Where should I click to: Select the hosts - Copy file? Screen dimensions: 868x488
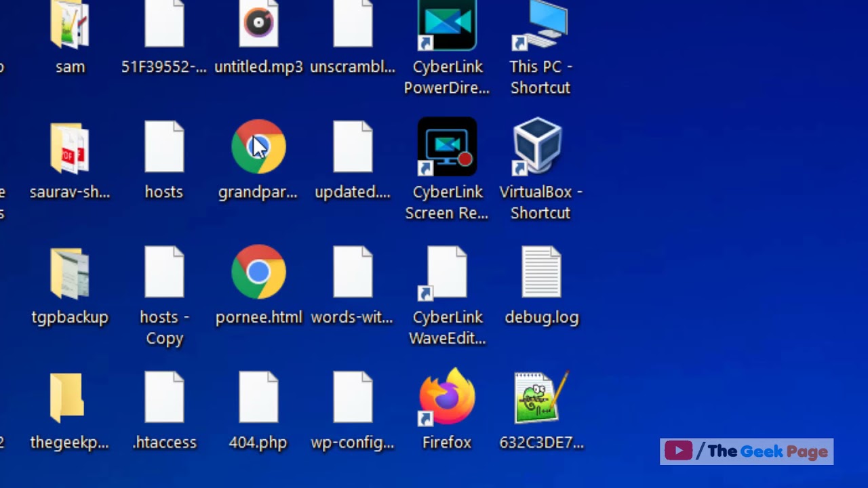(x=164, y=272)
